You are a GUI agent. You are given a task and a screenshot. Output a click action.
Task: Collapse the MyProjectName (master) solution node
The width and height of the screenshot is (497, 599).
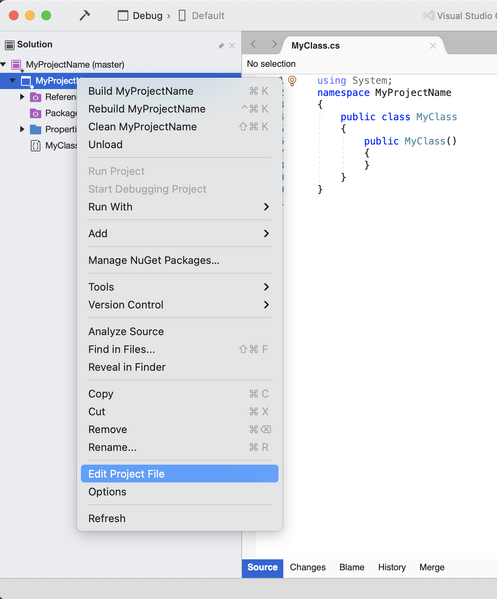pyautogui.click(x=3, y=64)
